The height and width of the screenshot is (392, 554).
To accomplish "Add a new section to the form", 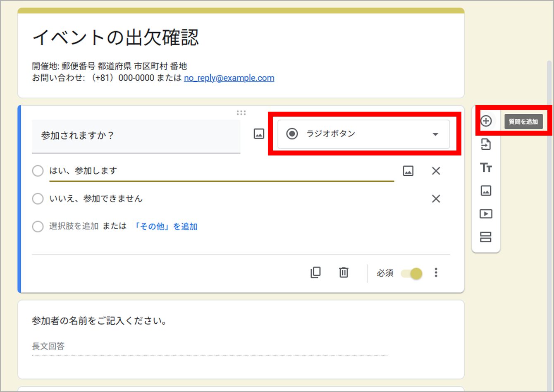I will pos(486,237).
